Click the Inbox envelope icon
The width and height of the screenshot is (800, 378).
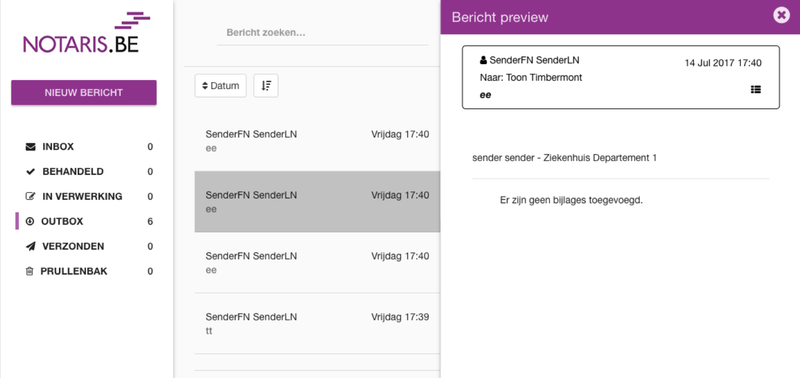pos(30,147)
